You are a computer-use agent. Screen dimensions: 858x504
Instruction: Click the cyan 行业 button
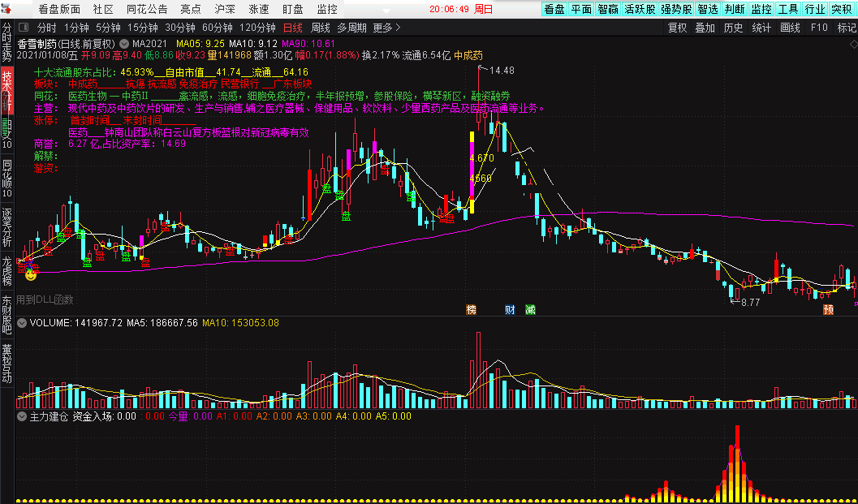(x=815, y=9)
